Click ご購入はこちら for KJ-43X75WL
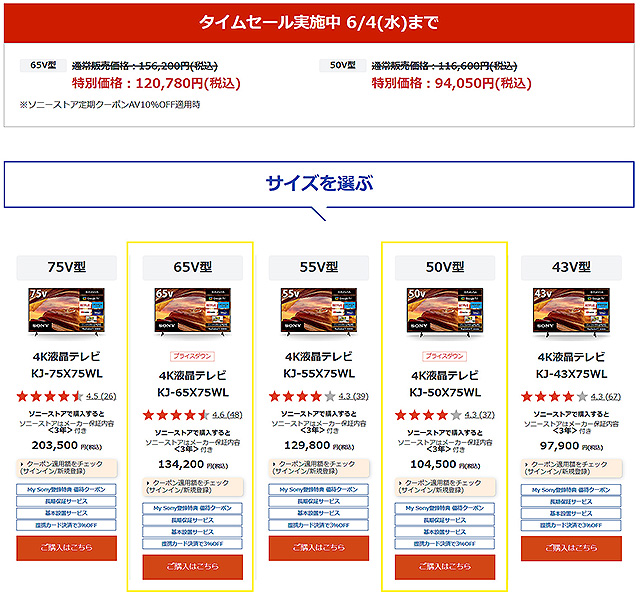This screenshot has width=640, height=592. (x=571, y=548)
